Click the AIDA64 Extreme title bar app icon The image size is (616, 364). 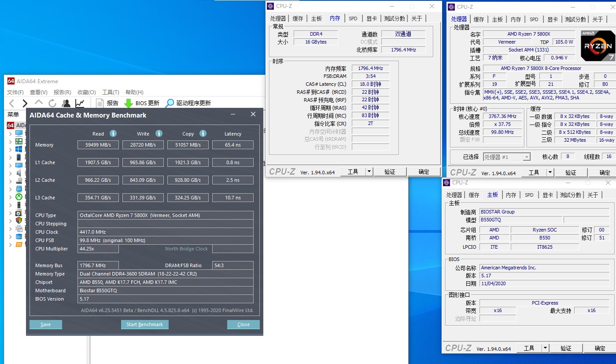11,81
